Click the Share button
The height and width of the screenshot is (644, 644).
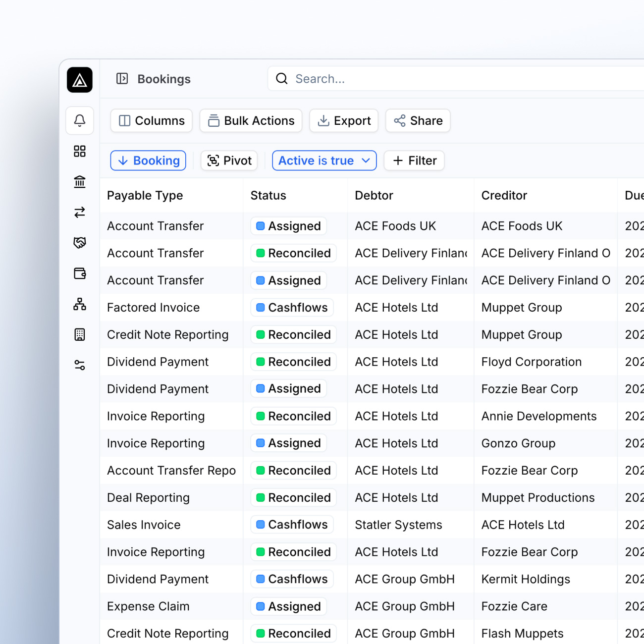click(x=418, y=121)
